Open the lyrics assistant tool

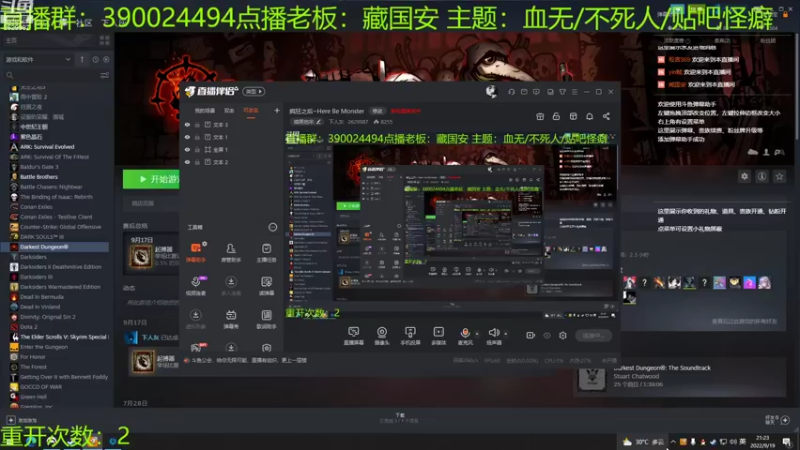click(266, 318)
